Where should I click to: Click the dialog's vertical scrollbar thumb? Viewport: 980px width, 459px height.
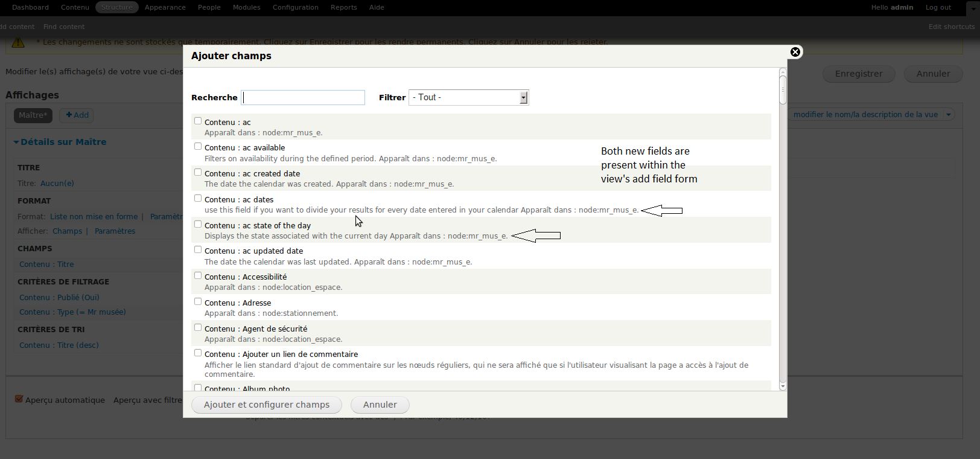pyautogui.click(x=783, y=90)
